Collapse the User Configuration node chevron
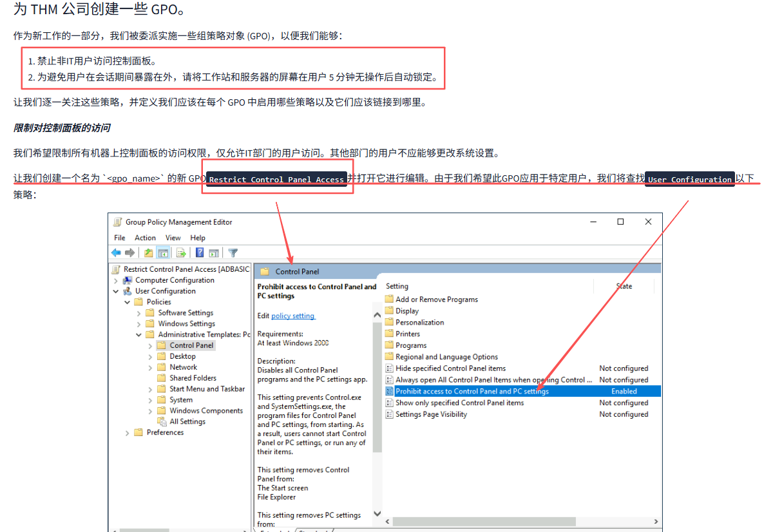 point(116,291)
